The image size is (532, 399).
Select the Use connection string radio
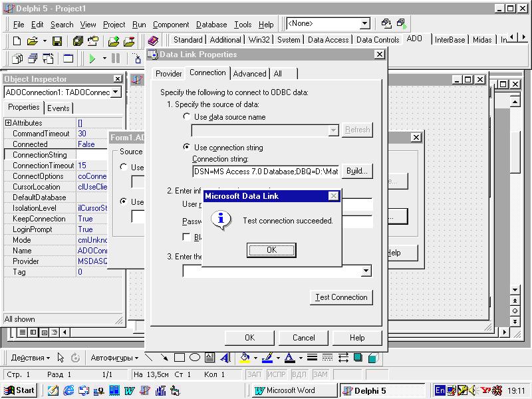pyautogui.click(x=187, y=147)
